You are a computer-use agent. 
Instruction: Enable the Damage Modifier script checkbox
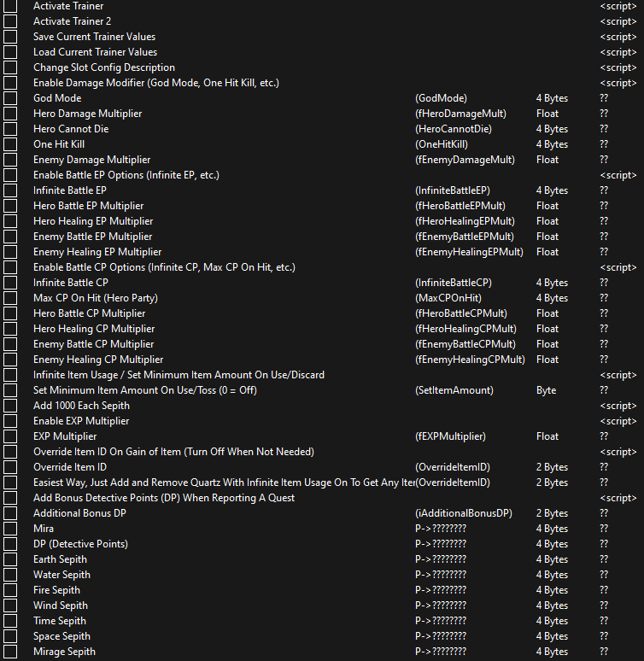10,83
